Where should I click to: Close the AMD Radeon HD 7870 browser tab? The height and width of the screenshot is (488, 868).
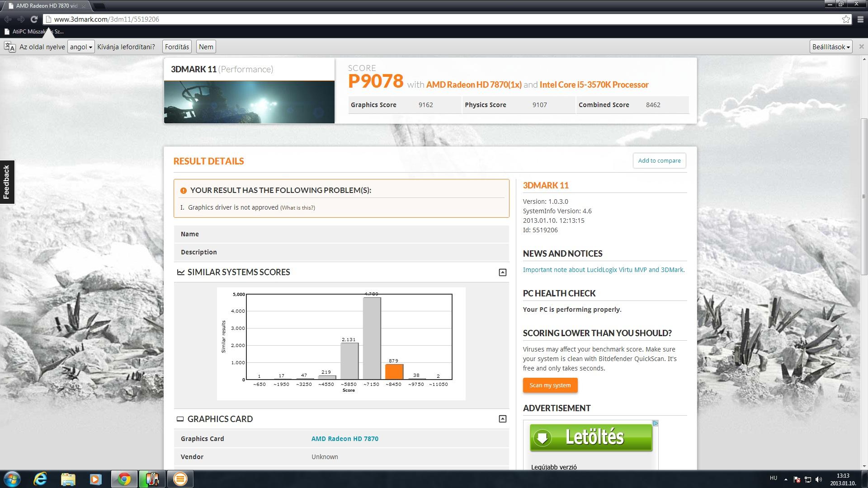coord(84,6)
